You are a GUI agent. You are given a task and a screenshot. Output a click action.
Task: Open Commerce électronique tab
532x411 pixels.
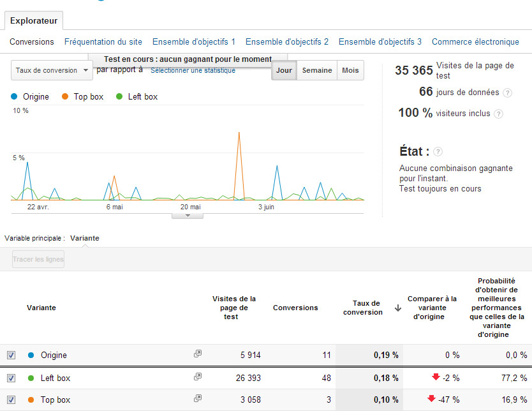coord(475,41)
